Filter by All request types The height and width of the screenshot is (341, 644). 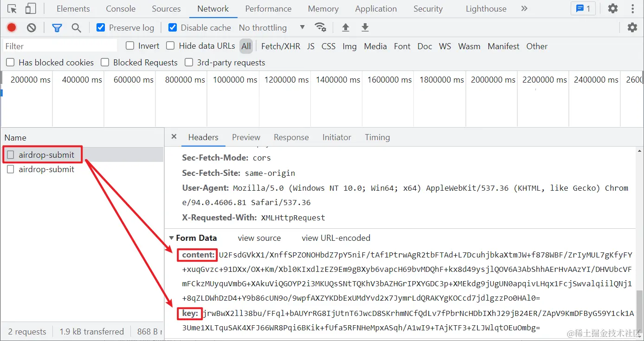[x=246, y=46]
